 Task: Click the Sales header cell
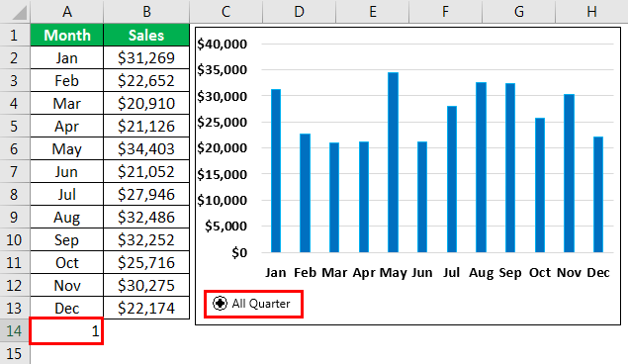146,35
